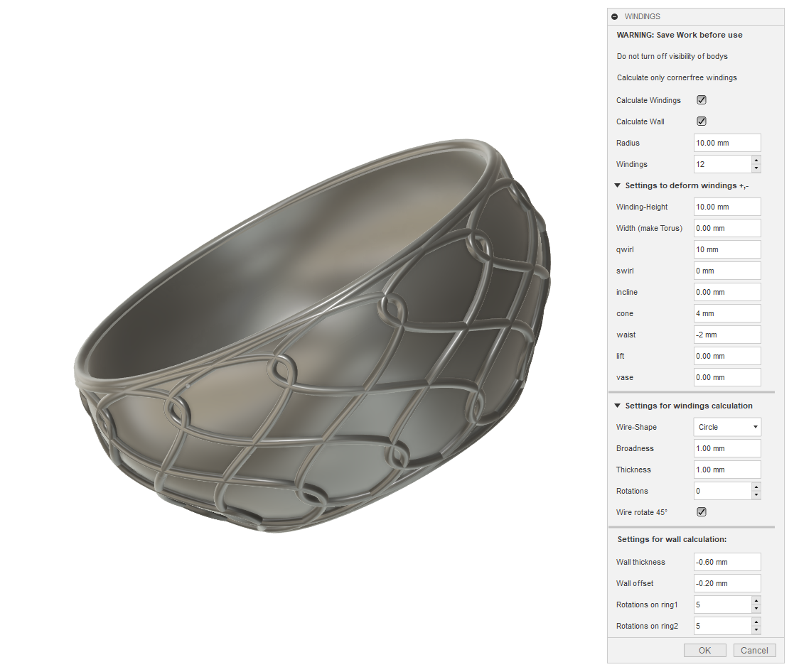Click the Winding-Height input field
794x672 pixels.
click(x=727, y=207)
